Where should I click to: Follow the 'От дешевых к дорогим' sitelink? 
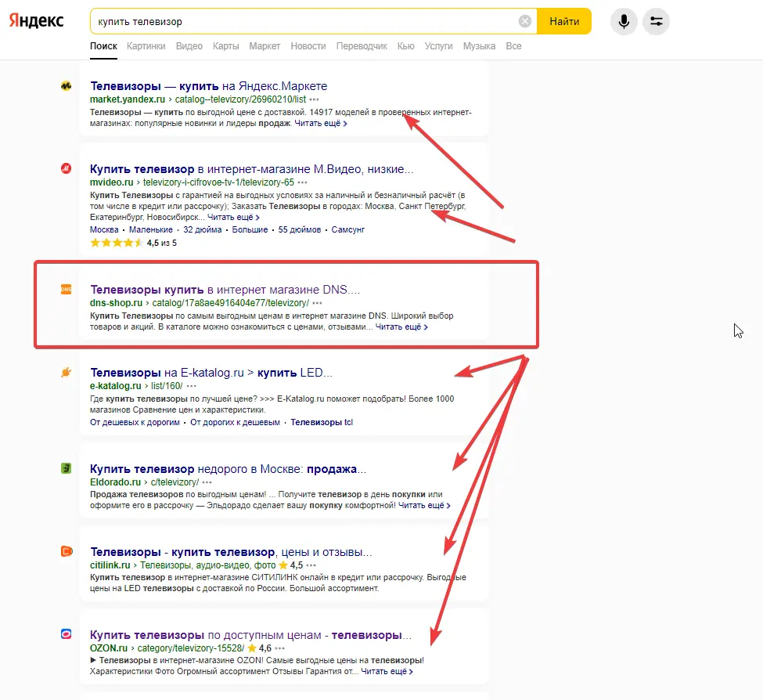coord(135,423)
